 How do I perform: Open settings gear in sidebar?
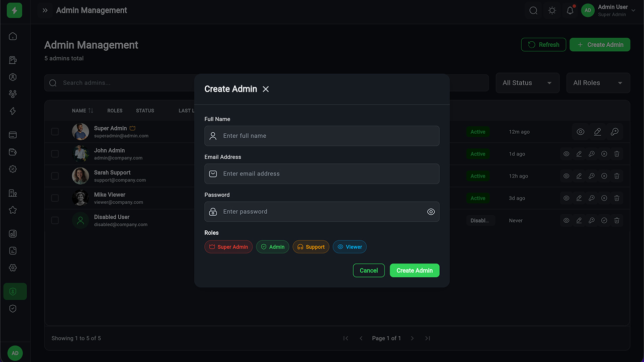click(x=13, y=268)
